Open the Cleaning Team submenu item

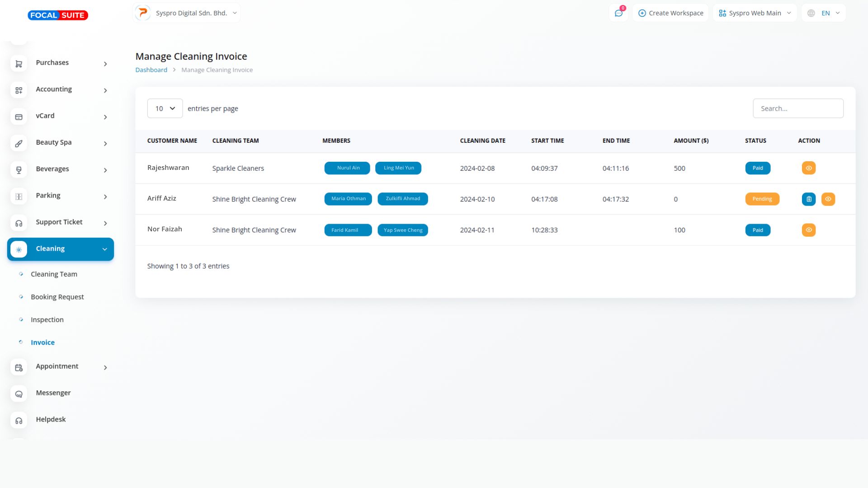click(54, 274)
